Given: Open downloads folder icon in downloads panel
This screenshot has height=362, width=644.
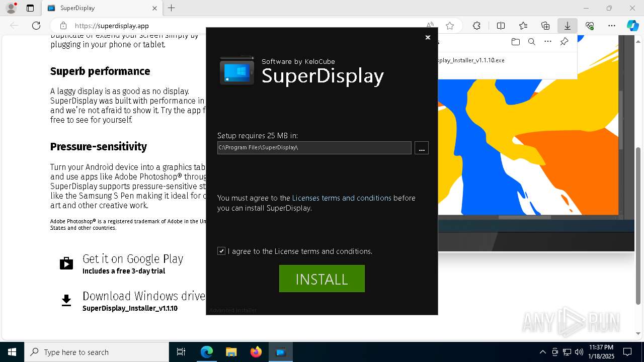Looking at the screenshot, I should click(515, 42).
